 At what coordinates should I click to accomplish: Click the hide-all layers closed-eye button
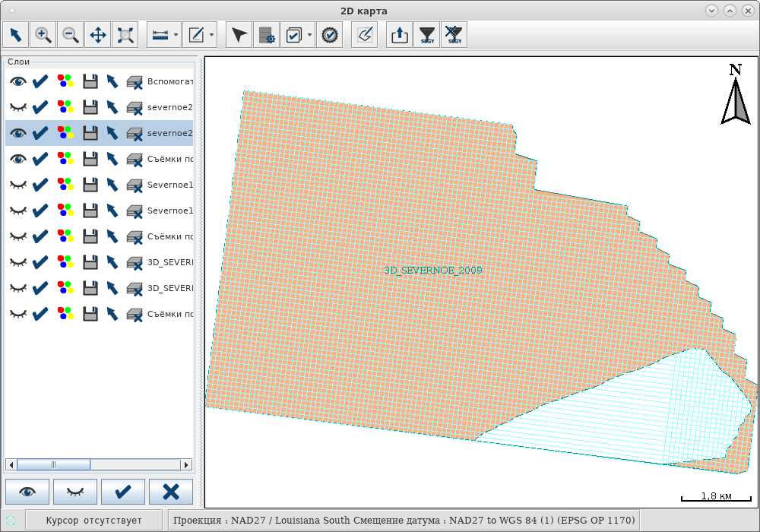tap(75, 492)
